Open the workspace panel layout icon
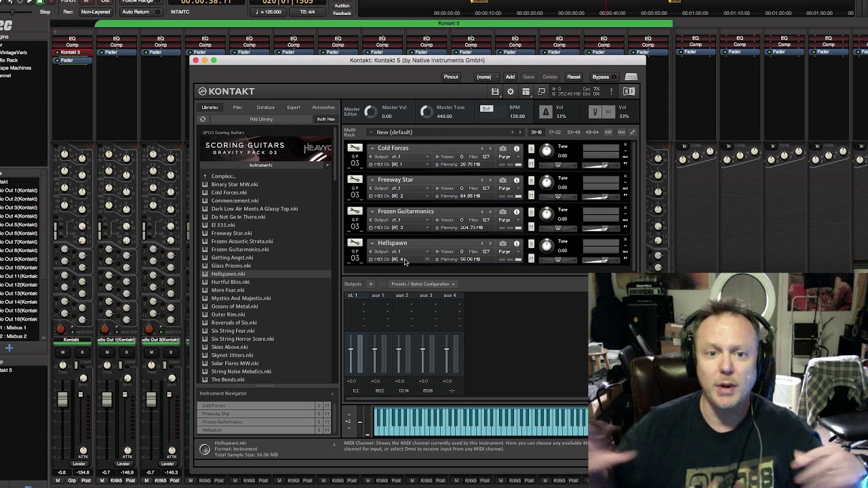This screenshot has height=488, width=868. [x=526, y=91]
